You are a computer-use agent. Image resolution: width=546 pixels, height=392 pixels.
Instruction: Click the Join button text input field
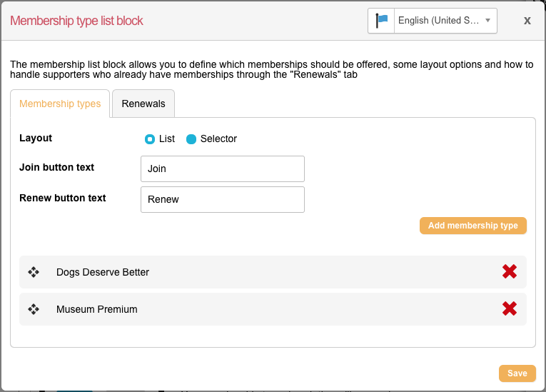(223, 169)
